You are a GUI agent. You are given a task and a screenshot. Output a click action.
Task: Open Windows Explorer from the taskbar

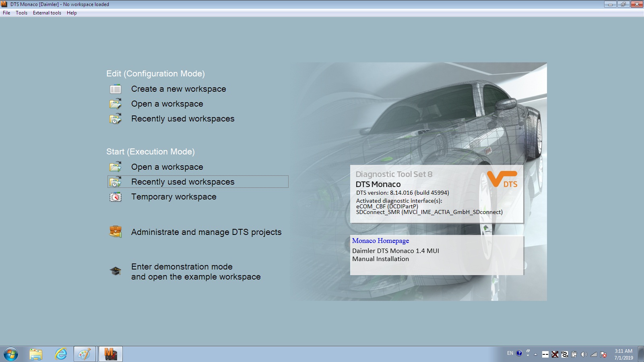point(36,354)
